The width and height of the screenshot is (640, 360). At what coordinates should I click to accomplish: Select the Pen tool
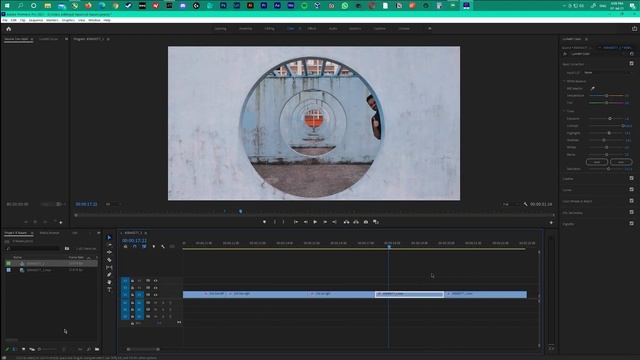109,275
